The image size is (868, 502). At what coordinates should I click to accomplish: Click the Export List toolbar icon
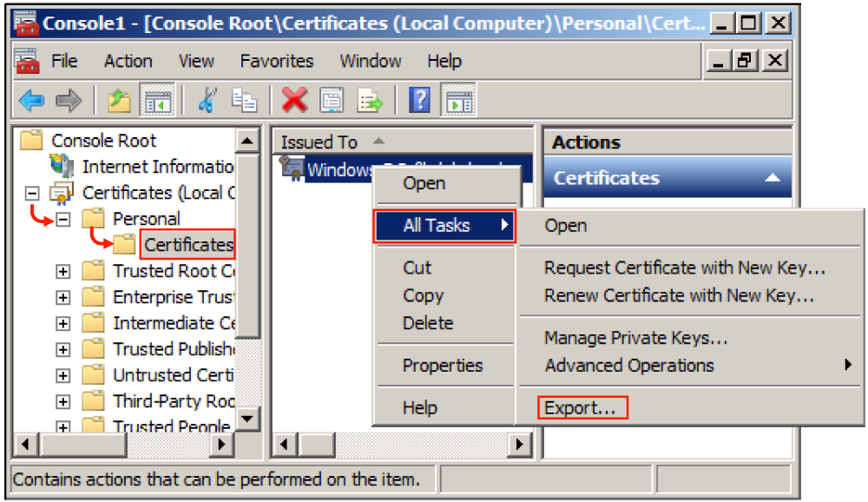coord(370,102)
